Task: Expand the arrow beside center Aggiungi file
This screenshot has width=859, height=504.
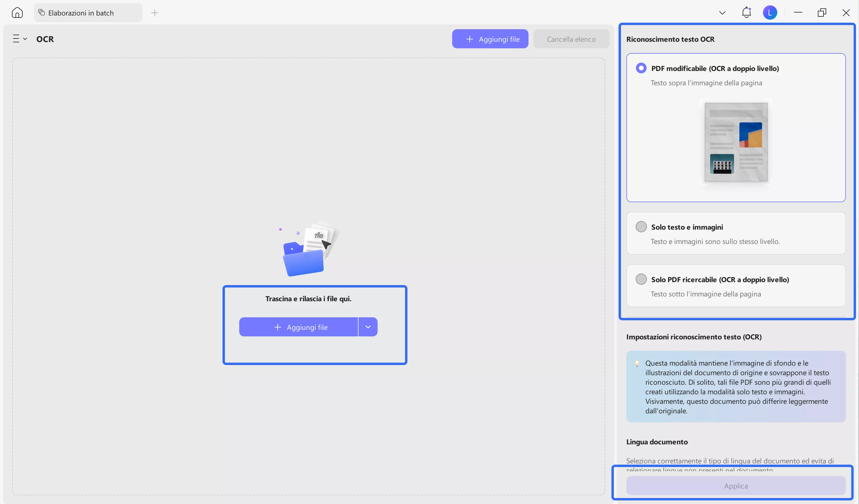Action: [x=368, y=327]
